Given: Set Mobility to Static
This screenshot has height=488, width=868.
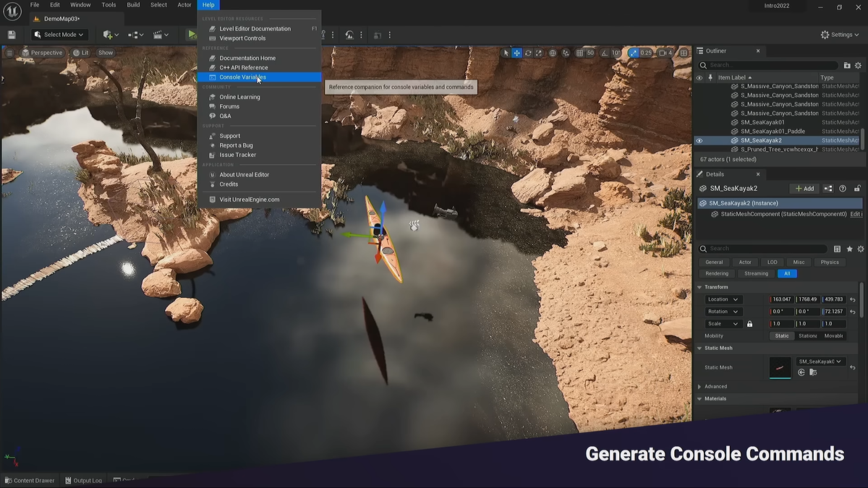Looking at the screenshot, I should [x=782, y=336].
